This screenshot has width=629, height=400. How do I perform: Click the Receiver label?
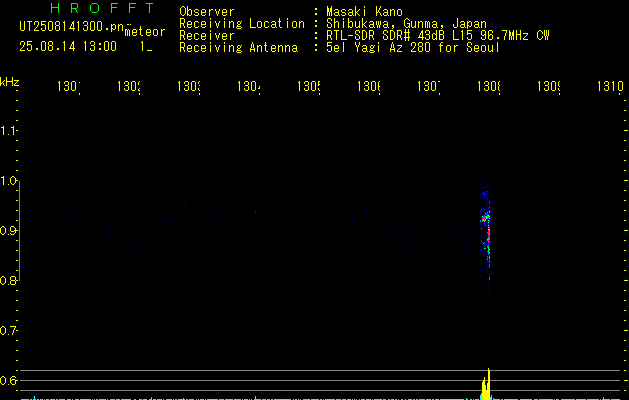click(x=207, y=36)
